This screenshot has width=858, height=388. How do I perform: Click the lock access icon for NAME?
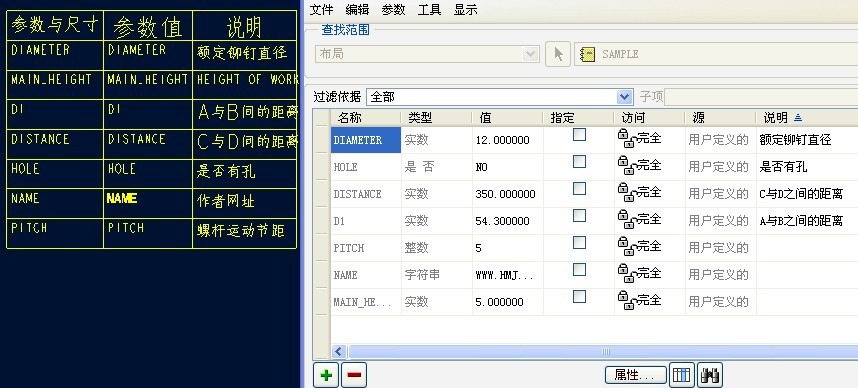[627, 273]
